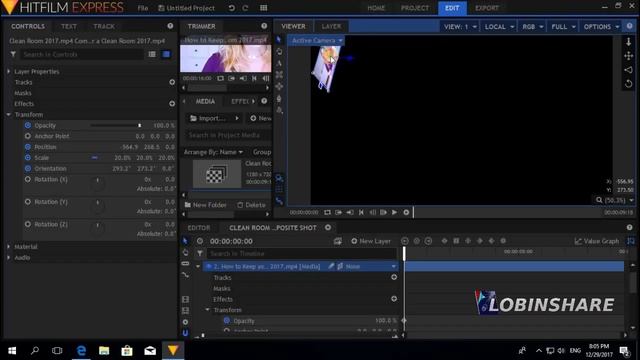Open LOCAL dropdown in viewer
Screen dimensions: 640x360
pos(499,27)
